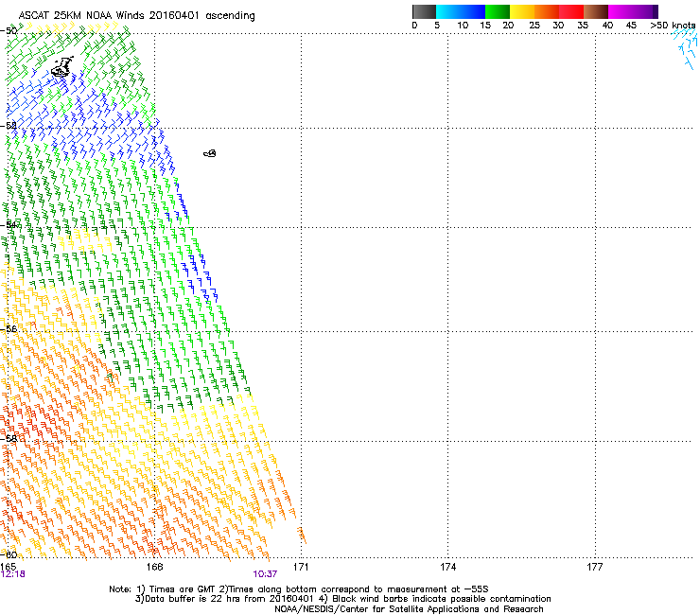This screenshot has width=700, height=615.
Task: Click the 177 longitude label
Action: [595, 567]
